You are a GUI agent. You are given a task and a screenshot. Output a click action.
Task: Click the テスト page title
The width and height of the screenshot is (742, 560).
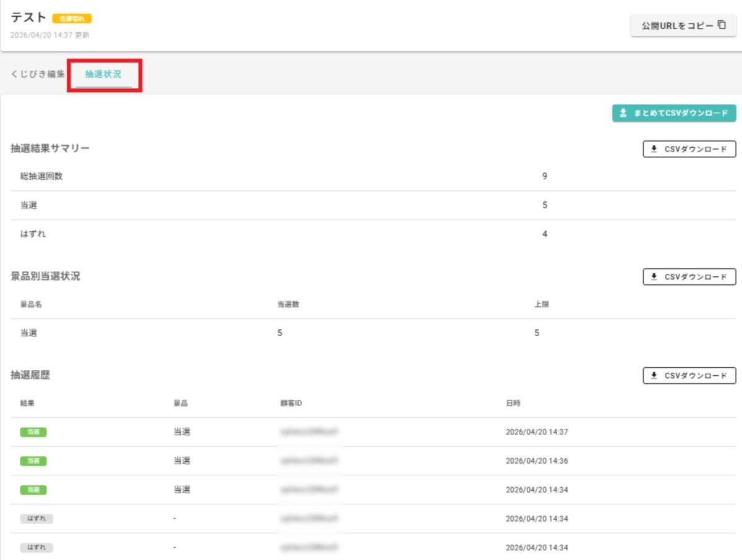(28, 17)
